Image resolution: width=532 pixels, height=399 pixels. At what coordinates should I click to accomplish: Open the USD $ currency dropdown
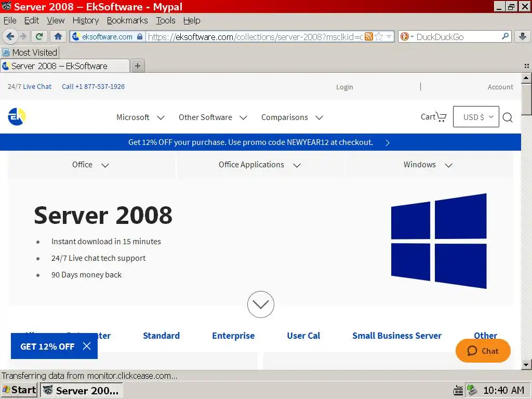pos(476,117)
